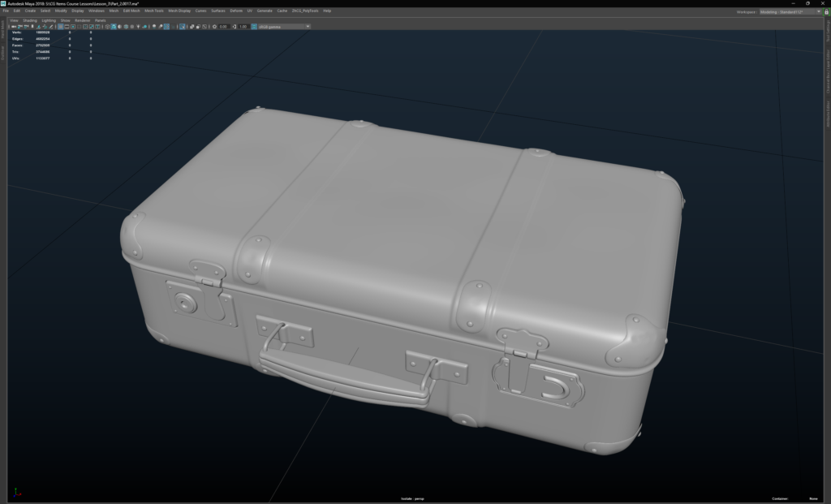Toggle Motion Blur icon
The image size is (831, 504).
160,27
